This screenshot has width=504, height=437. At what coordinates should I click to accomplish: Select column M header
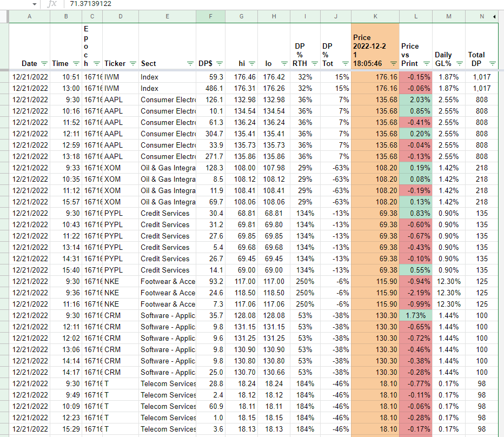449,16
